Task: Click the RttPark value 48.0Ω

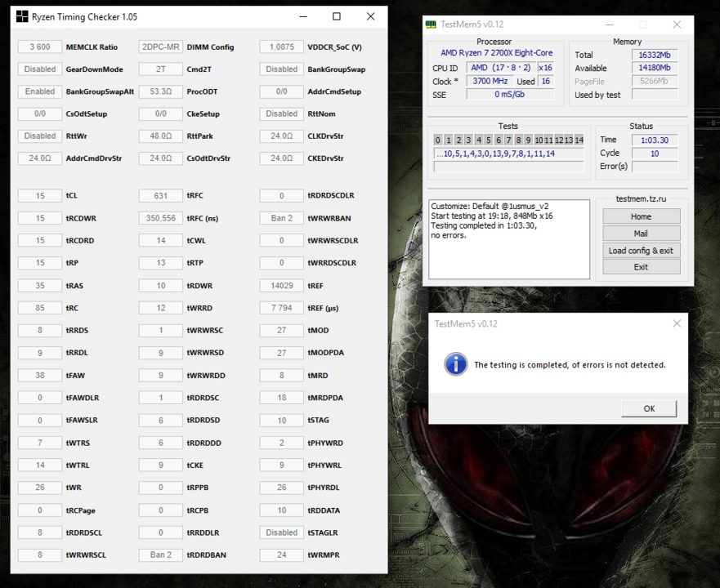Action: click(x=161, y=136)
